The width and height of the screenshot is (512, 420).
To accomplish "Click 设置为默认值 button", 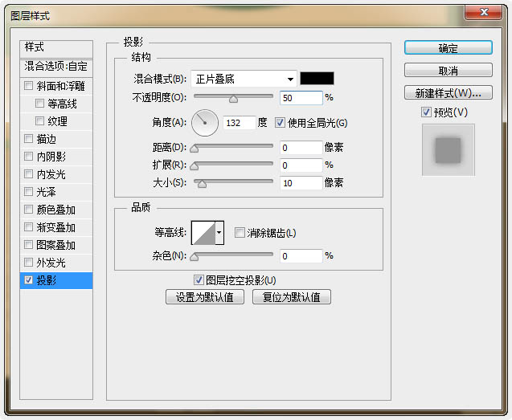I will 205,297.
